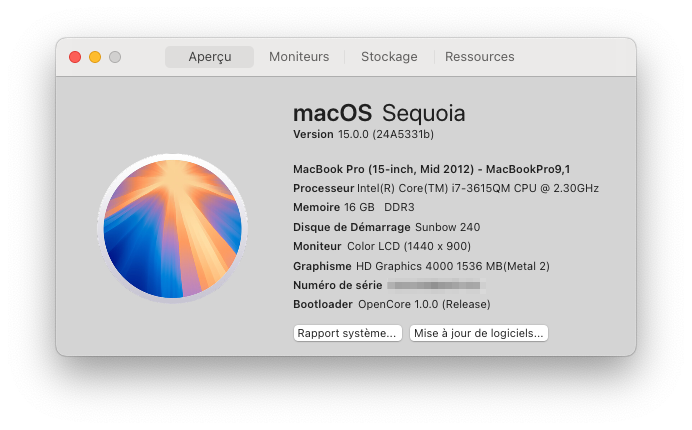Click the Moniteur Color LCD (1440 x 900) line
Image resolution: width=692 pixels, height=430 pixels.
382,246
